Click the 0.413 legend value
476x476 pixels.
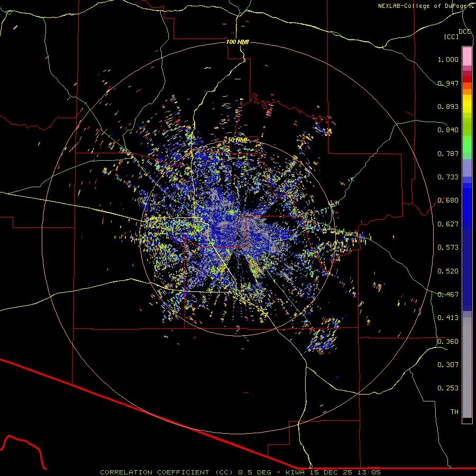(448, 318)
